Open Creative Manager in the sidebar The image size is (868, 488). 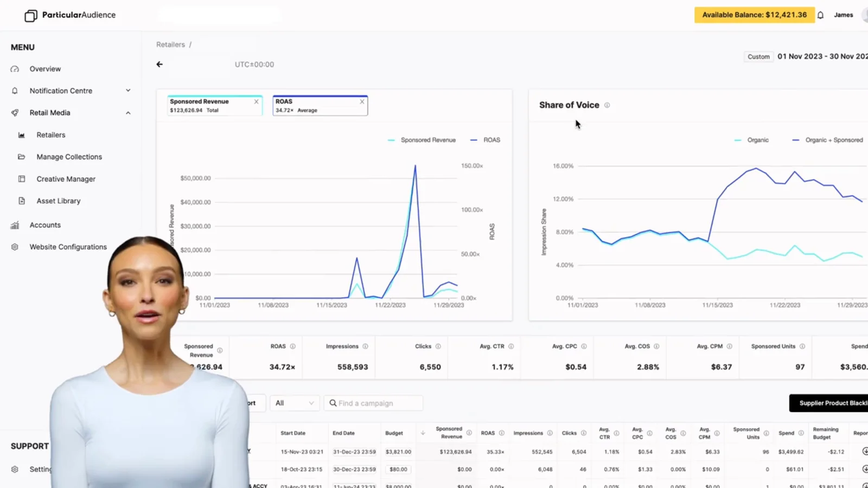click(66, 179)
